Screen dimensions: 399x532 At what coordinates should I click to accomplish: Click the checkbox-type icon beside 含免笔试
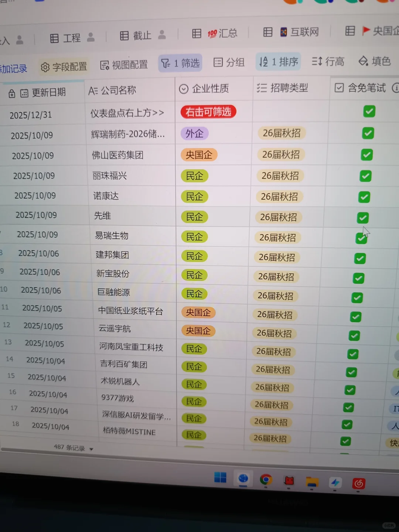pos(339,88)
